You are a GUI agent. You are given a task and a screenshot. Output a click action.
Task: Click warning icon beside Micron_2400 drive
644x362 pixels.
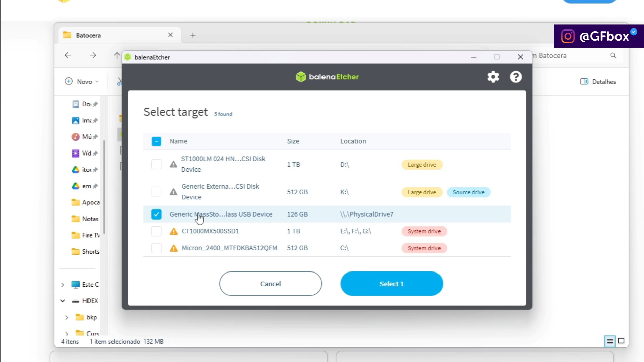[173, 248]
